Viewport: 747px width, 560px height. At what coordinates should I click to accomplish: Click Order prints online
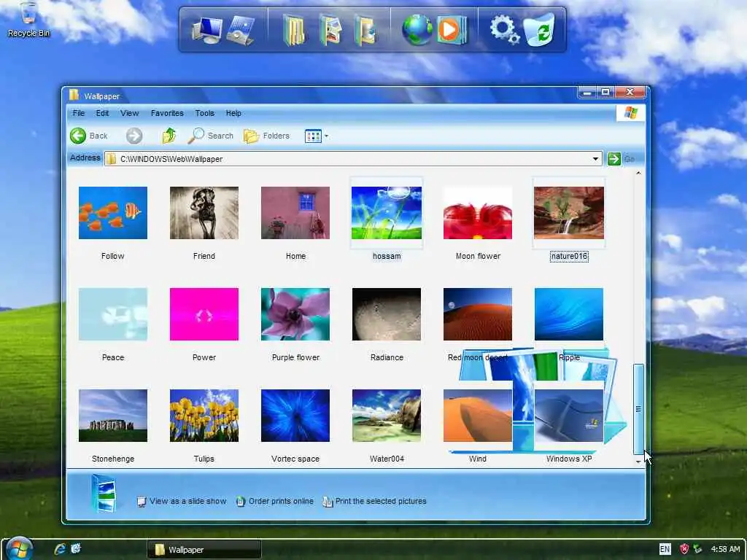(x=275, y=502)
